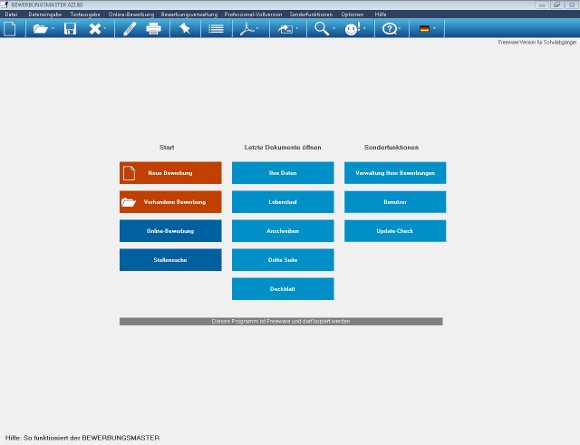Click the pencil edit icon

[x=129, y=28]
